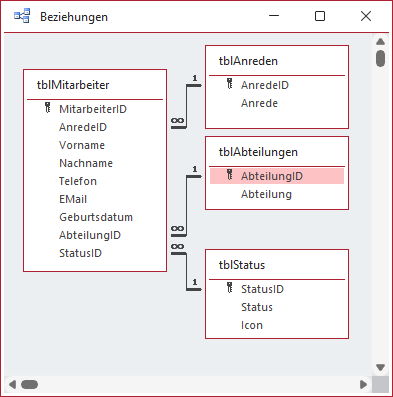Viewport: 393px width, 397px height.
Task: Click the vertical scrollbar thumb
Action: [380, 58]
